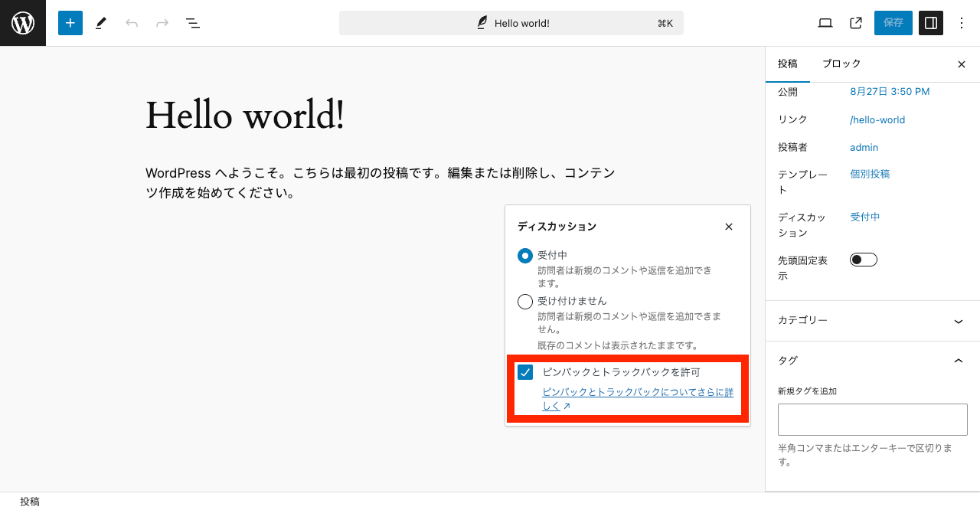Toggle the settings sidebar icon

coord(931,23)
